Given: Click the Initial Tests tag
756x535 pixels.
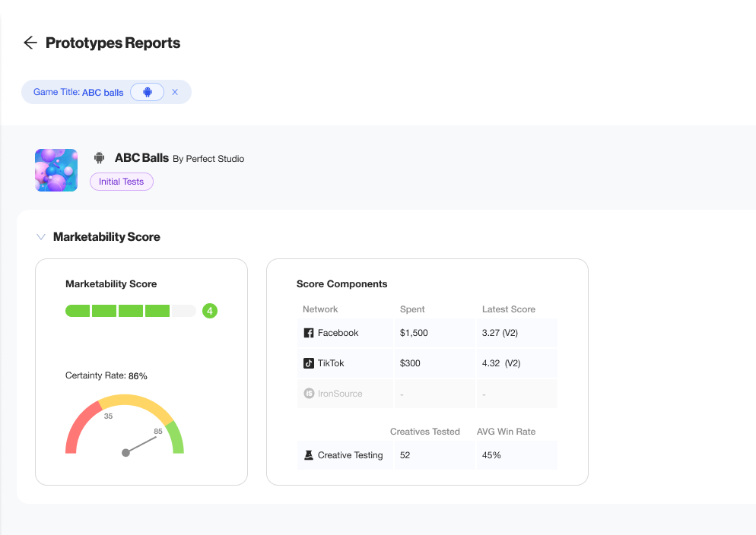Looking at the screenshot, I should [122, 182].
